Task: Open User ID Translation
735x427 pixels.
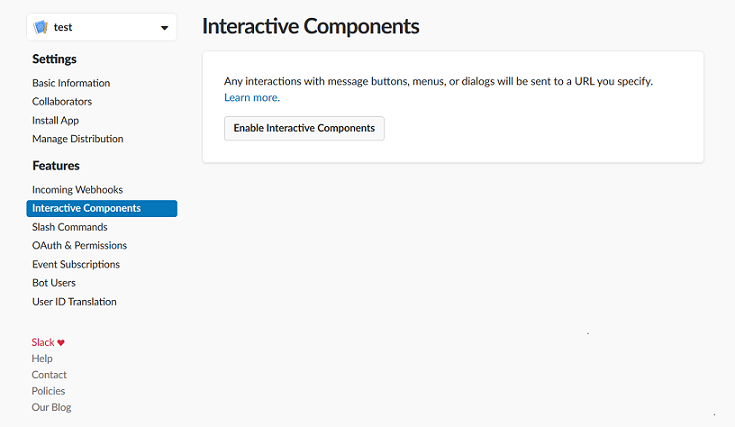Action: (x=74, y=301)
